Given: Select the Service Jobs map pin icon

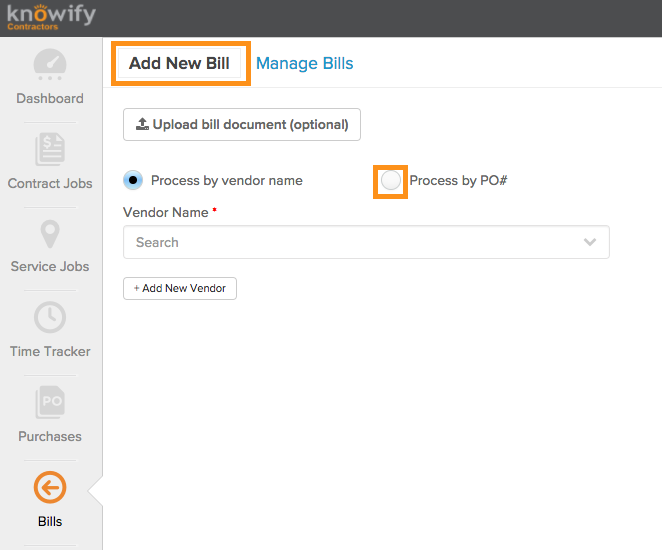Looking at the screenshot, I should pyautogui.click(x=50, y=234).
